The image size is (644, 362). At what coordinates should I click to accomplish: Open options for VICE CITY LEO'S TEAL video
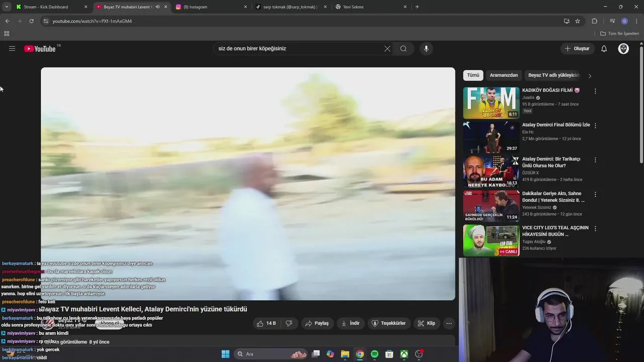[595, 228]
